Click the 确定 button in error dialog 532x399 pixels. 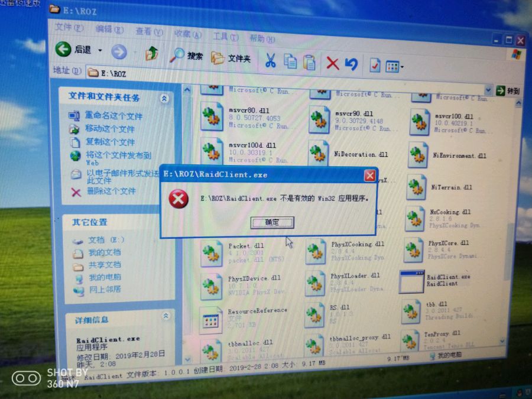[x=272, y=222]
